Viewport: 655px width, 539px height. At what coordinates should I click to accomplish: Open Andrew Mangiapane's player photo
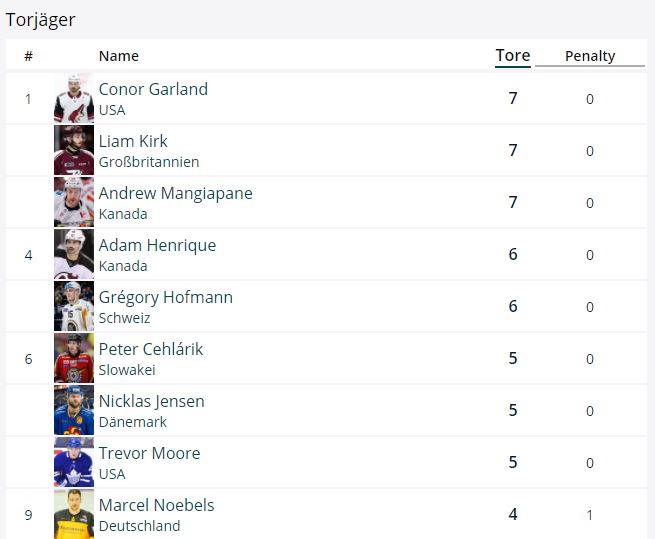(74, 203)
